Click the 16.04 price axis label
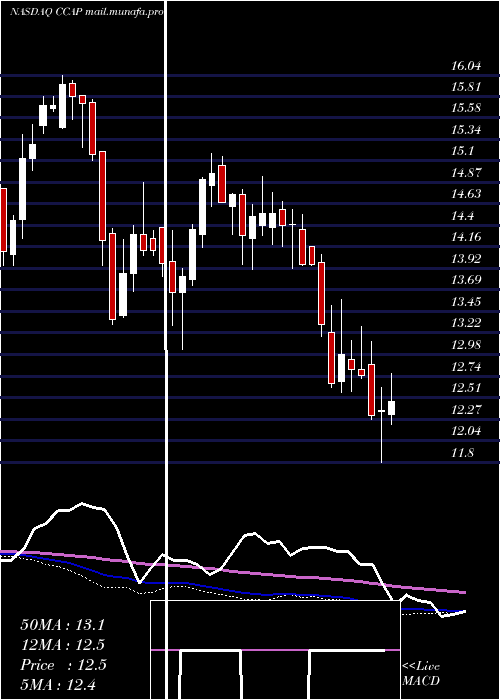This screenshot has height=700, width=500. tap(466, 66)
